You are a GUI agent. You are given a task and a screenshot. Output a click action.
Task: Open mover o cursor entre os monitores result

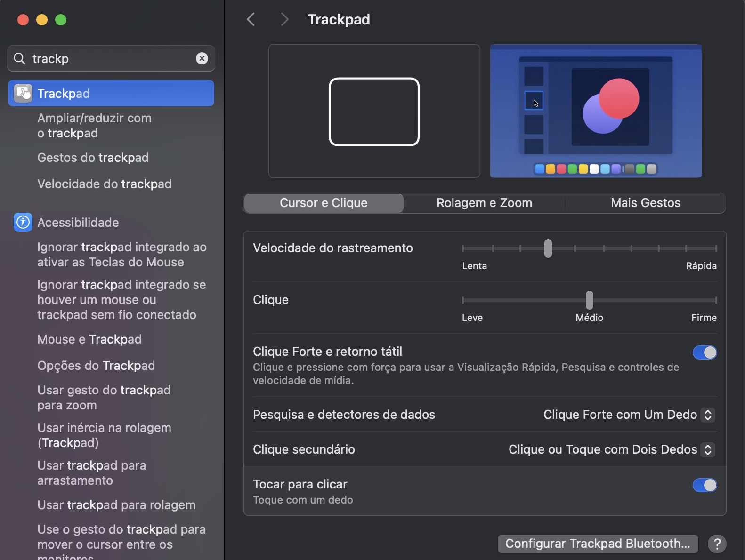coord(121,541)
